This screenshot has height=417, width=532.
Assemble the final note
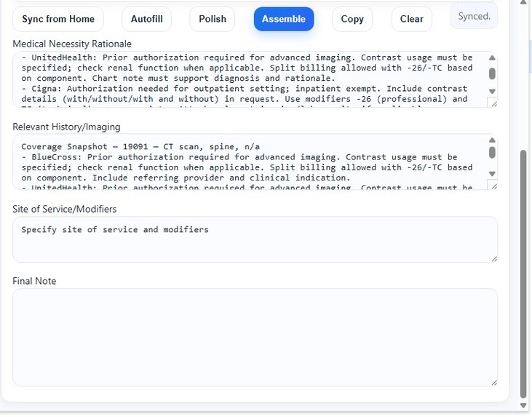[284, 19]
